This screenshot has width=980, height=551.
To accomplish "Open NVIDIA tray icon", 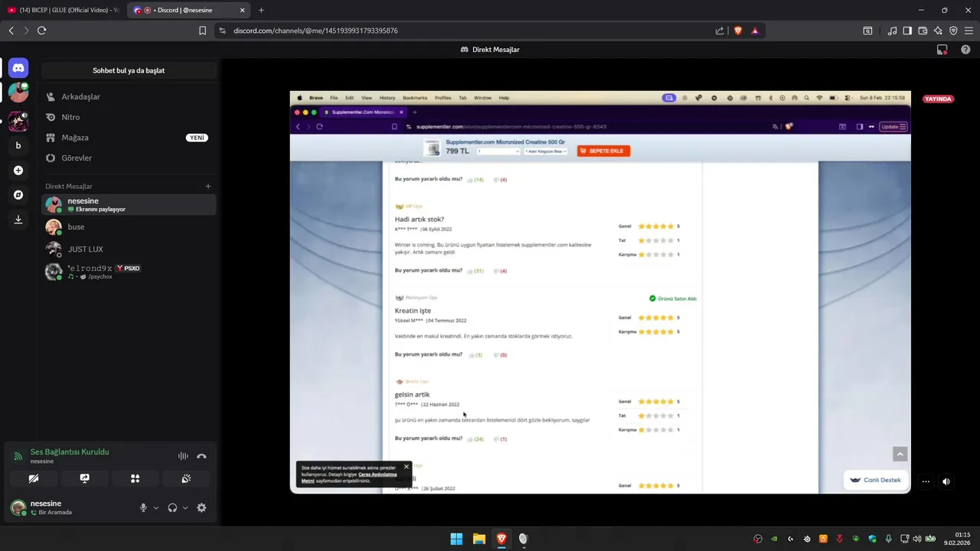I will coord(774,539).
